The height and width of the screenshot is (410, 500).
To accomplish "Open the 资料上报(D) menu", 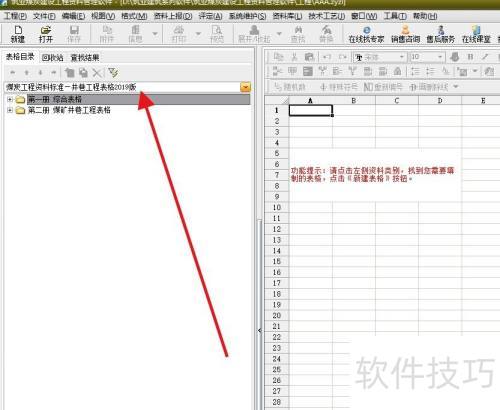I will point(173,16).
